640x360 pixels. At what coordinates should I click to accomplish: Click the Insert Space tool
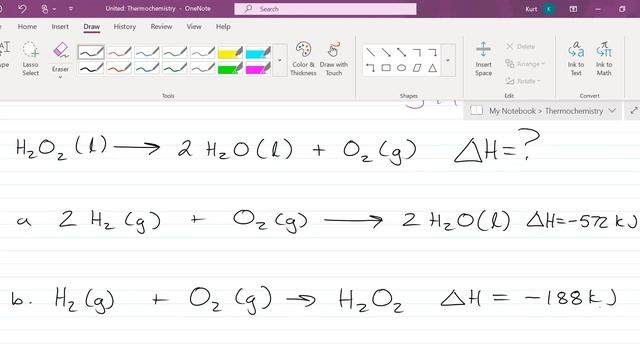click(483, 59)
